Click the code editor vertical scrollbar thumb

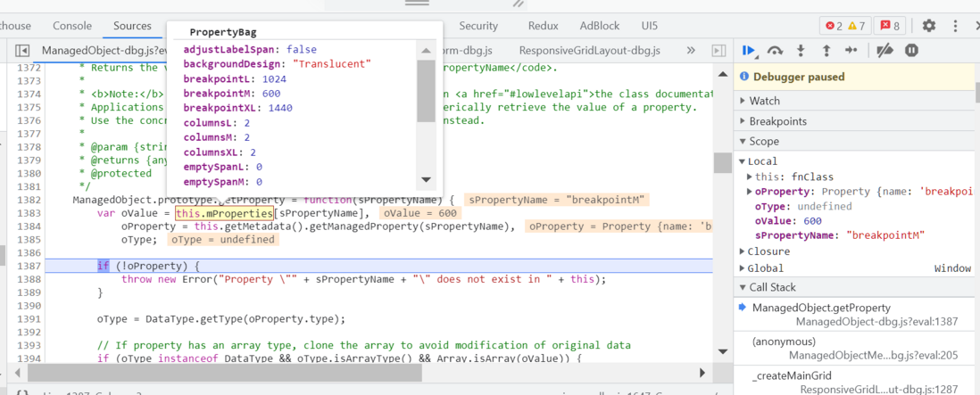tap(722, 163)
